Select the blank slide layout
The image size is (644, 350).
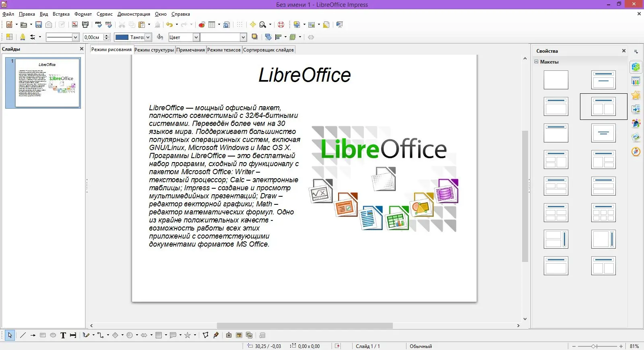pyautogui.click(x=556, y=80)
